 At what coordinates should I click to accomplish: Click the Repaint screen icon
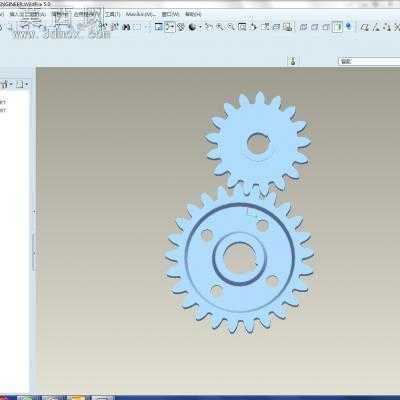159,27
